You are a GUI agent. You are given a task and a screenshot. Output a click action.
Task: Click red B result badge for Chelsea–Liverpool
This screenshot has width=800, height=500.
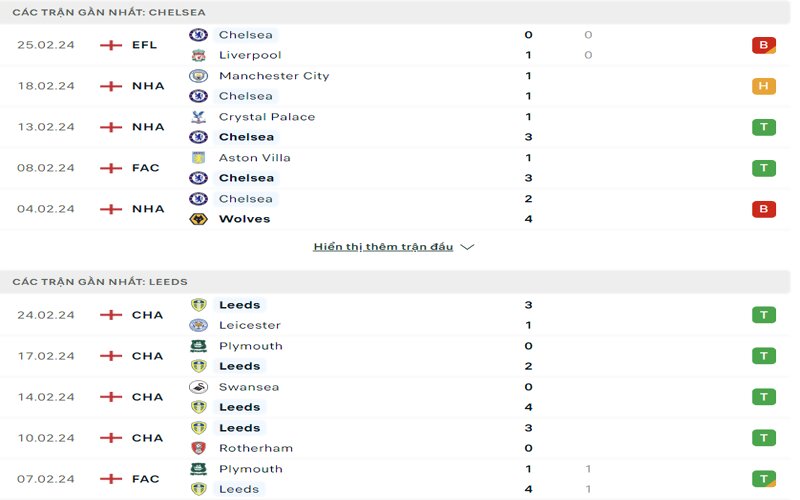pos(764,45)
